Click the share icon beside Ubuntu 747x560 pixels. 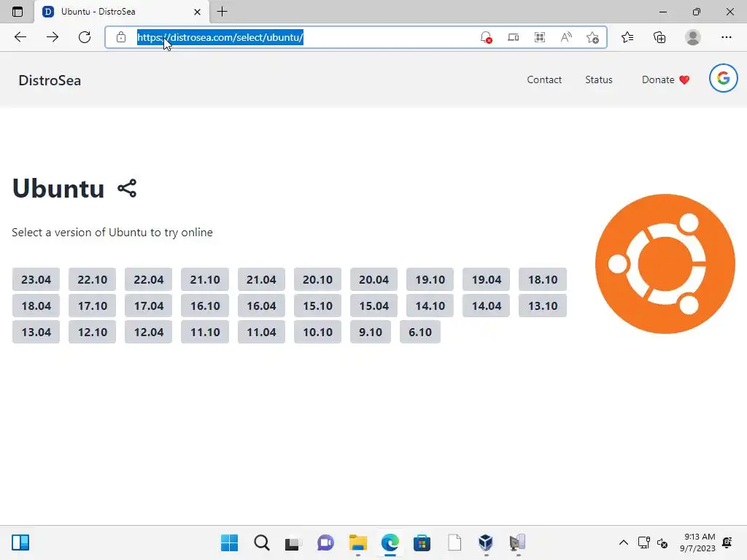(x=127, y=189)
